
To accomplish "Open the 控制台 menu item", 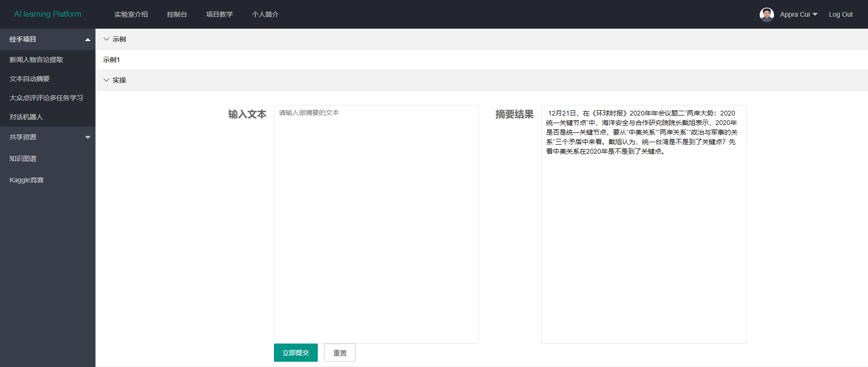I will pos(177,14).
